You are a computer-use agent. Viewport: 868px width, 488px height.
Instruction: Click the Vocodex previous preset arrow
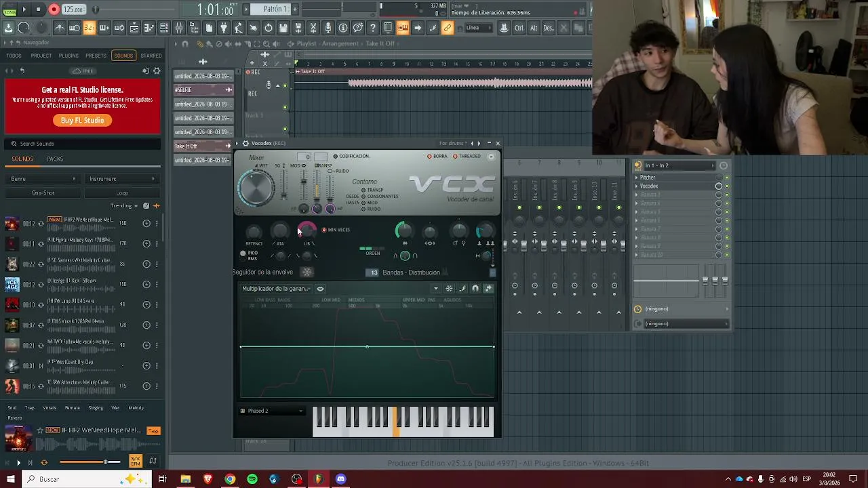(x=472, y=144)
